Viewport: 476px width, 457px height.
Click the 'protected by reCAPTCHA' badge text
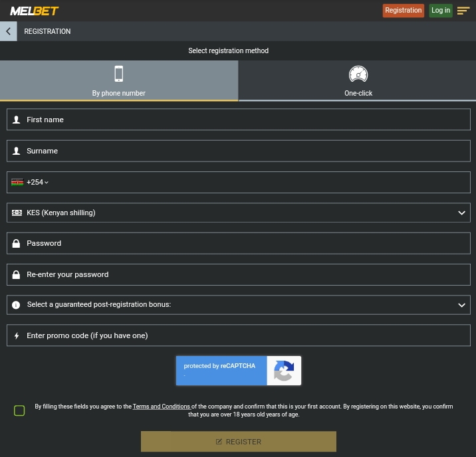click(x=219, y=366)
